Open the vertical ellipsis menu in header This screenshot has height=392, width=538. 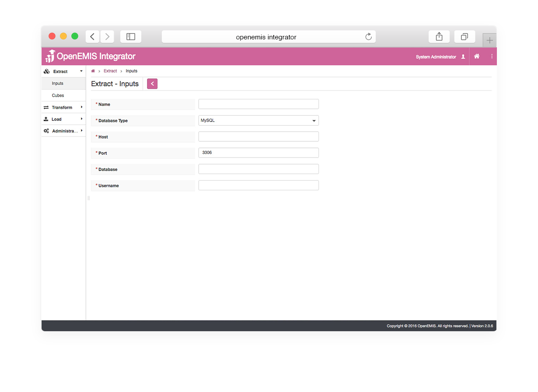pos(492,56)
